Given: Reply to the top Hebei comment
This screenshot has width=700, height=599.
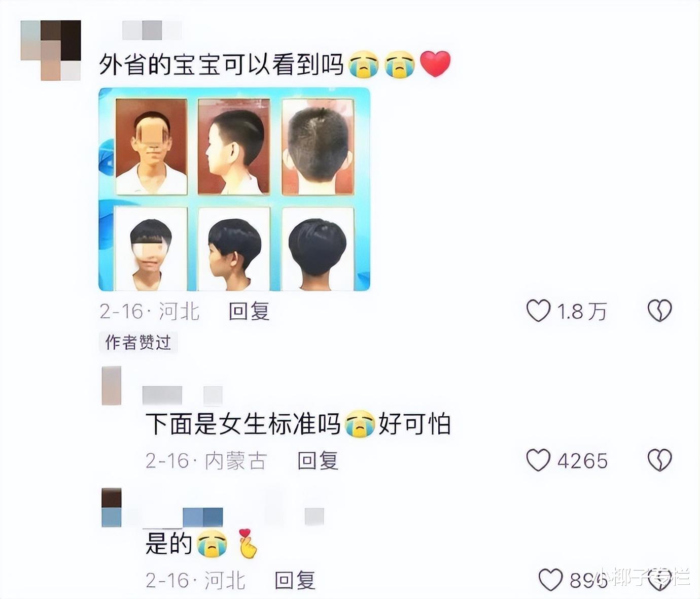Looking at the screenshot, I should point(249,311).
